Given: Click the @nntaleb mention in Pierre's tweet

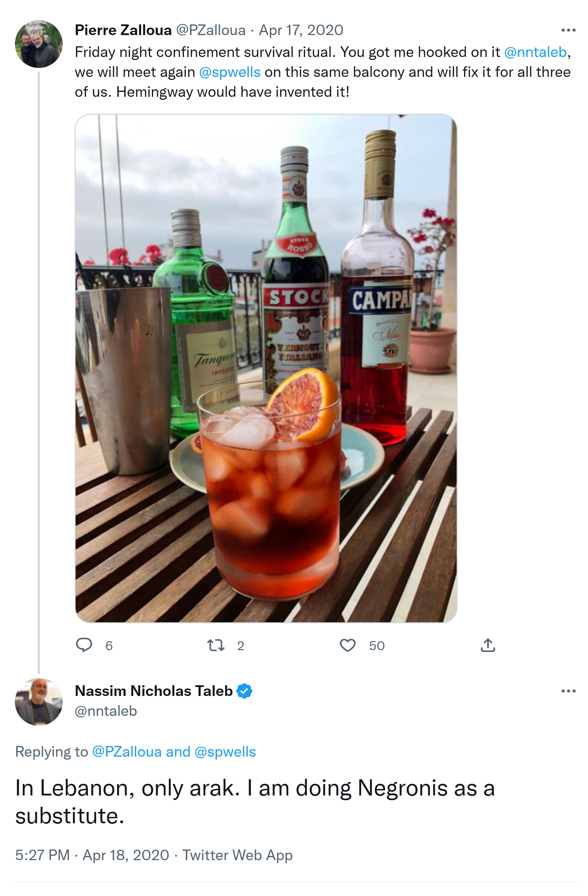Looking at the screenshot, I should 535,52.
